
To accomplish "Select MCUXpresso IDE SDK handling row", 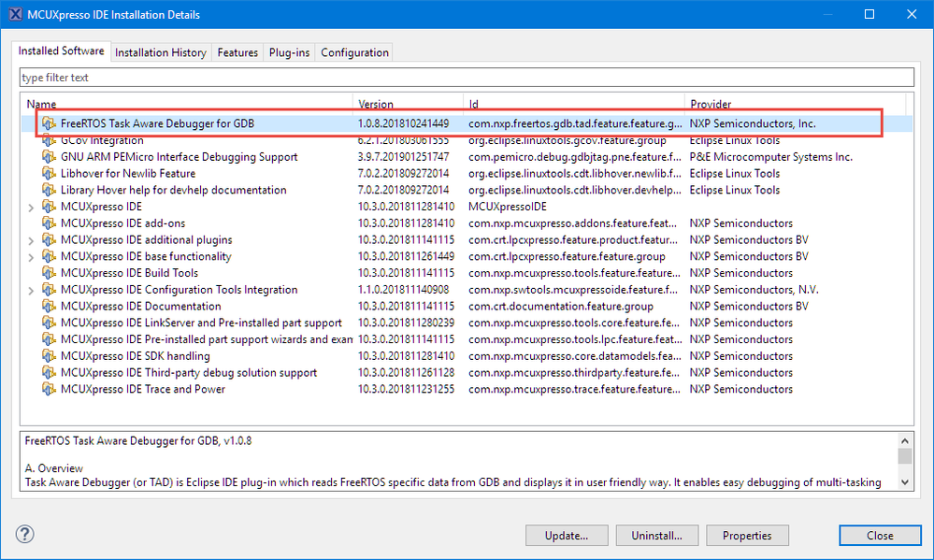I will 467,356.
